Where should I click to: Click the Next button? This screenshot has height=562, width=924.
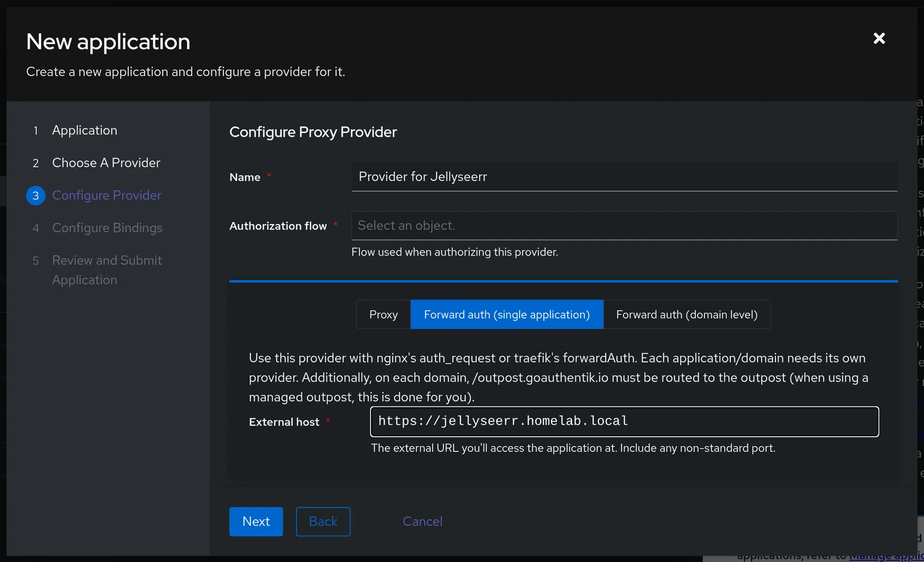coord(256,521)
